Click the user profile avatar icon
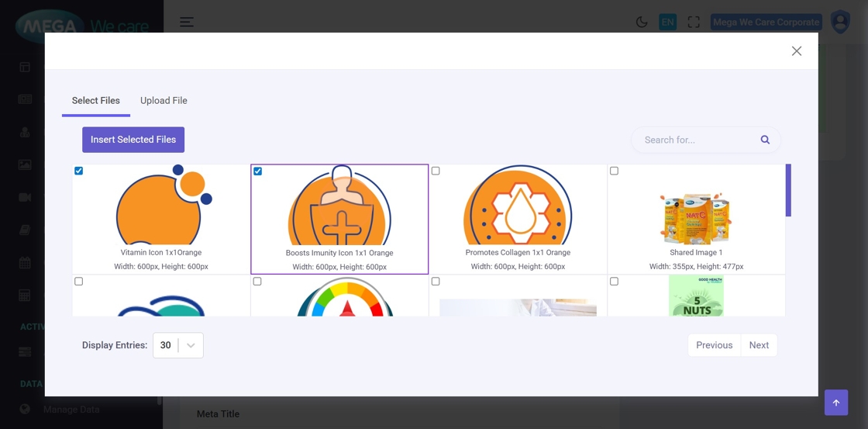Screen dimensions: 868x429 pyautogui.click(x=840, y=22)
